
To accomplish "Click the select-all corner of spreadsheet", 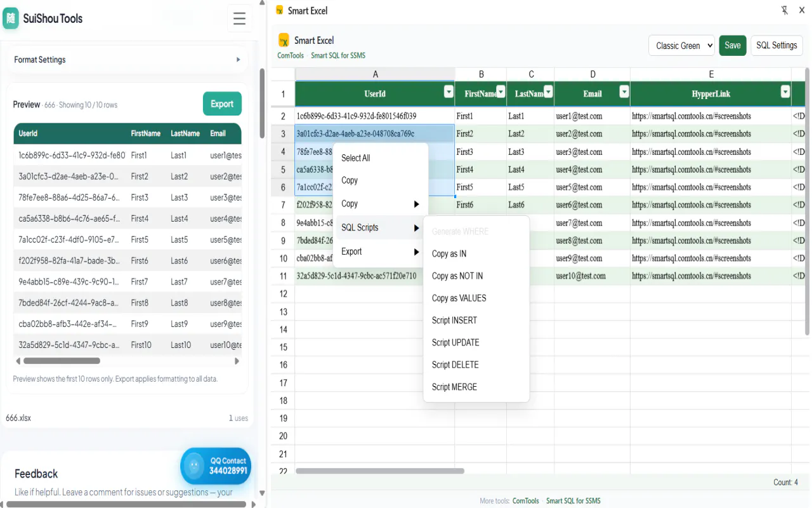I will tap(283, 74).
